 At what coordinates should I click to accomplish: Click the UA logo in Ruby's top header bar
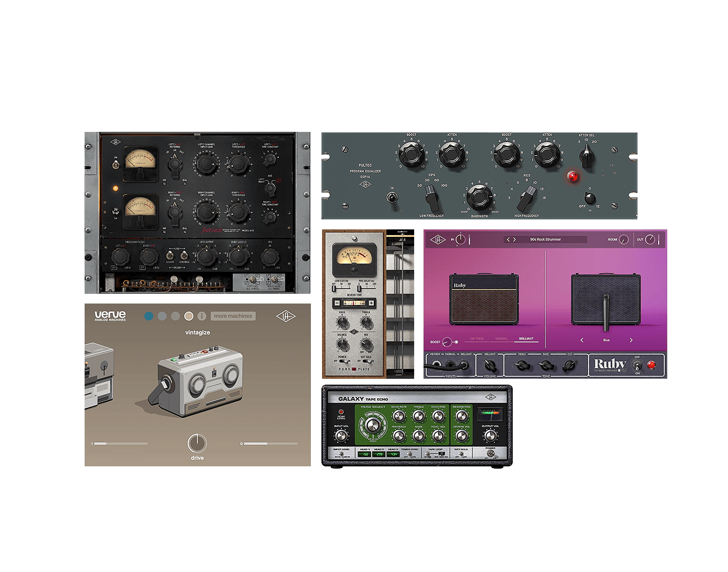coord(437,240)
